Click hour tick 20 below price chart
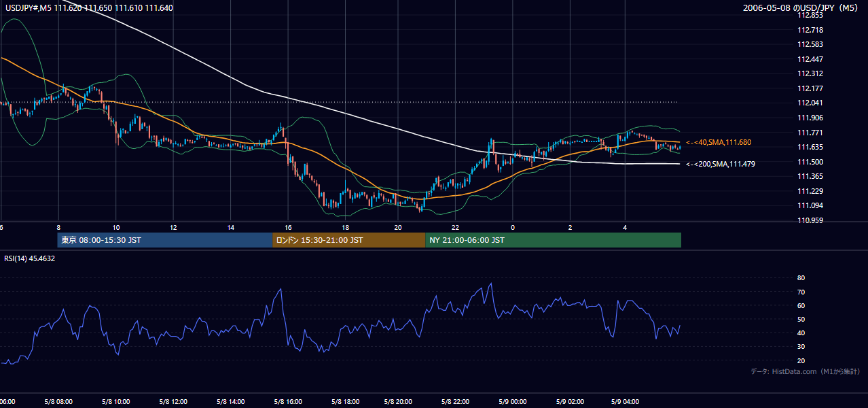 point(398,228)
